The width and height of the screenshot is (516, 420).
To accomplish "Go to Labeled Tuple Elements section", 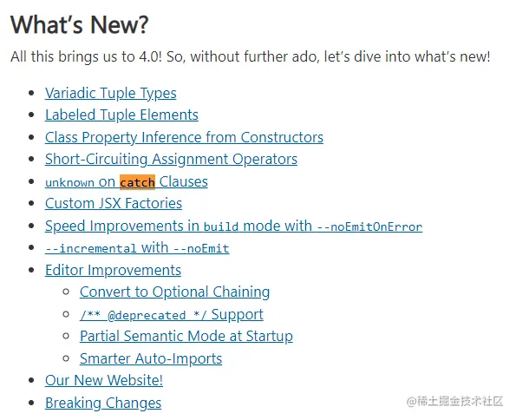I will (x=121, y=115).
